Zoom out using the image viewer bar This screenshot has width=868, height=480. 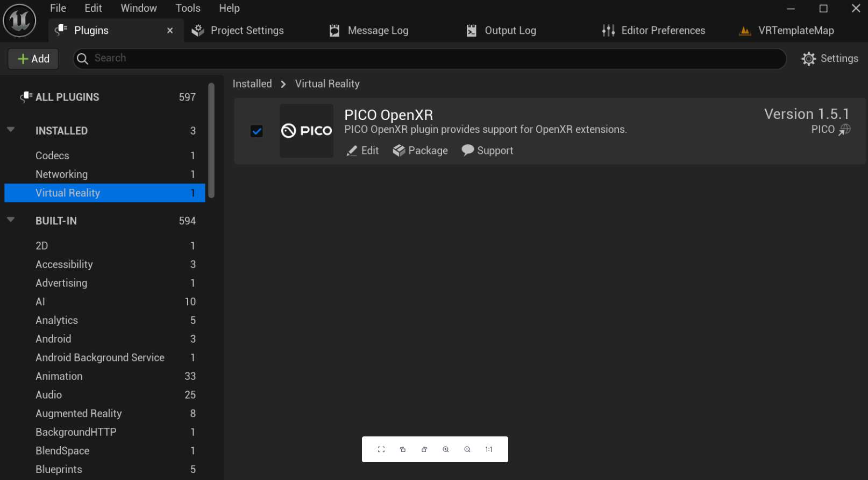coord(467,449)
